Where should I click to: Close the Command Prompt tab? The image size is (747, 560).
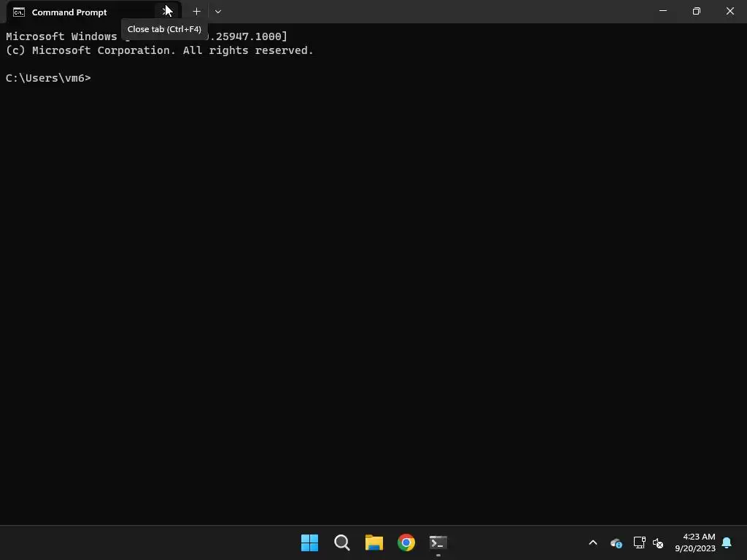[x=166, y=12]
